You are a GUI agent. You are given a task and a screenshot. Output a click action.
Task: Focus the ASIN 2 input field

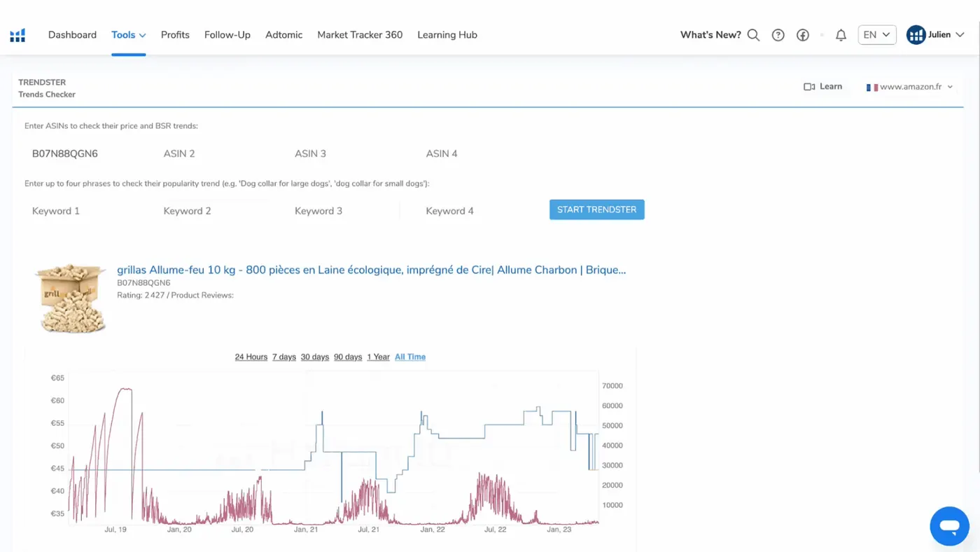pyautogui.click(x=216, y=153)
